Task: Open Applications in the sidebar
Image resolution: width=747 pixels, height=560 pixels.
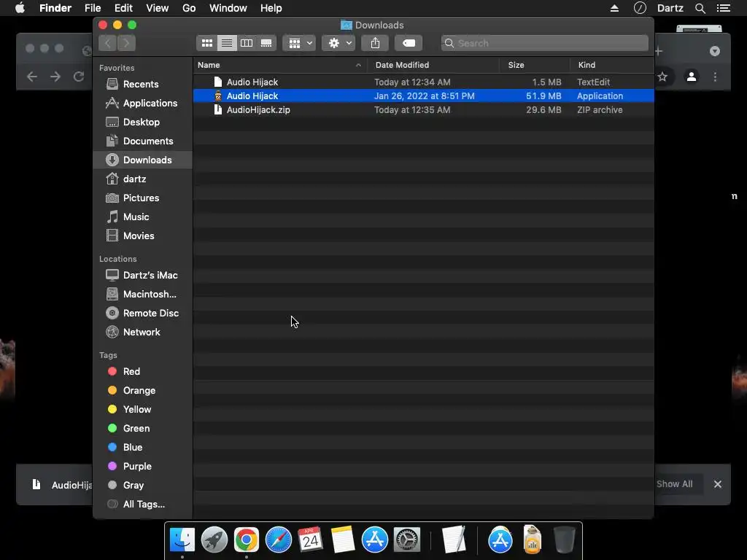Action: (141, 104)
